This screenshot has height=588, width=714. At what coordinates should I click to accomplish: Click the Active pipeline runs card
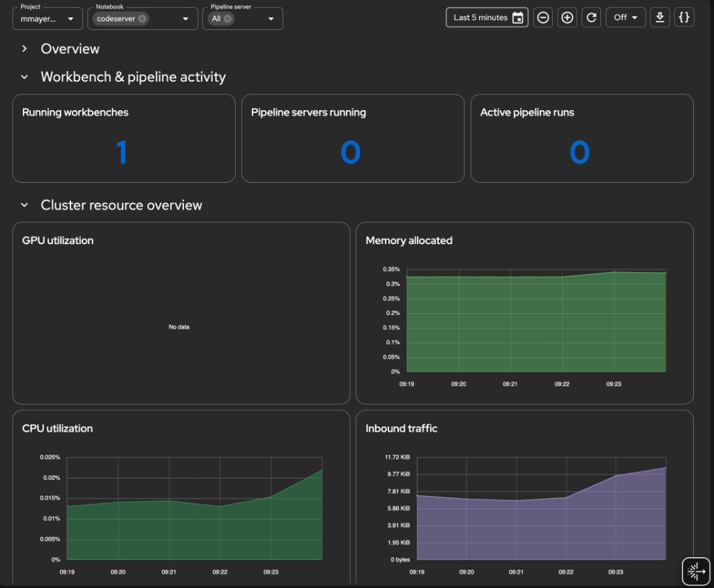(582, 138)
